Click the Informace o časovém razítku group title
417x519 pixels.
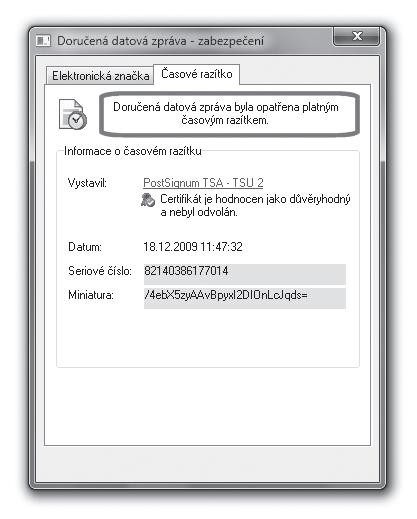(133, 151)
